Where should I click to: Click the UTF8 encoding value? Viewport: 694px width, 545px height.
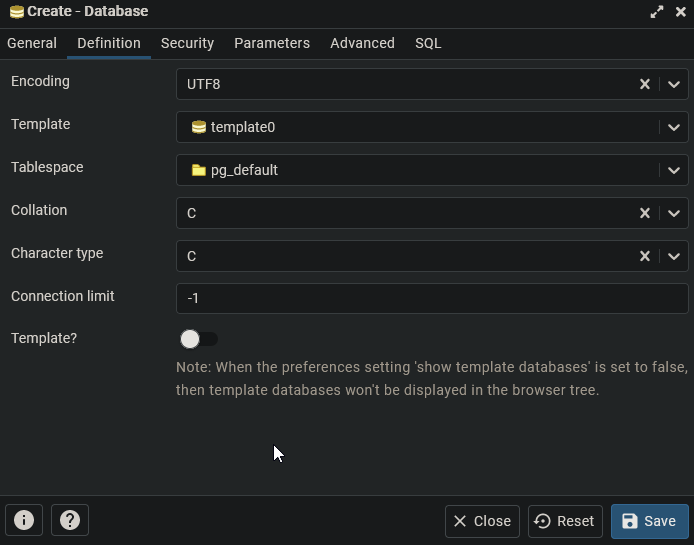point(204,84)
